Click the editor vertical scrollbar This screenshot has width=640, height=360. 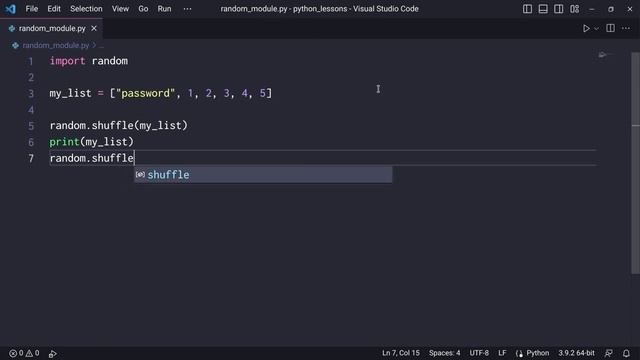tap(636, 163)
